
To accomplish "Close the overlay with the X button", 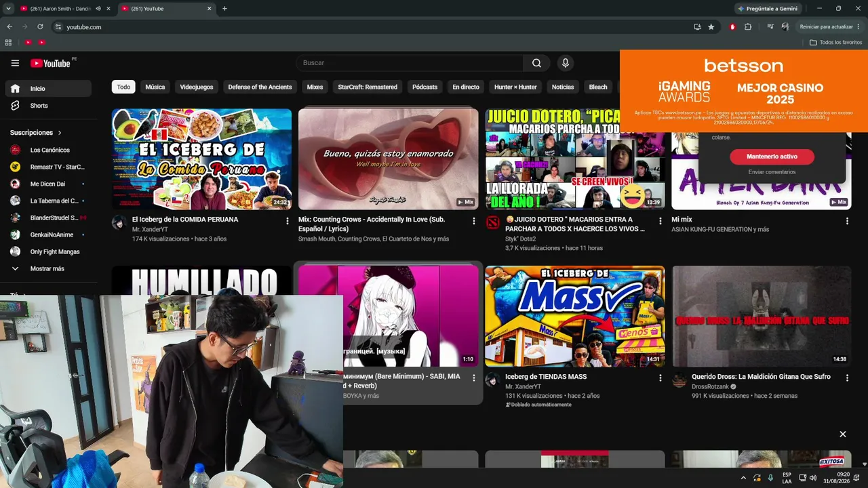I will click(843, 434).
